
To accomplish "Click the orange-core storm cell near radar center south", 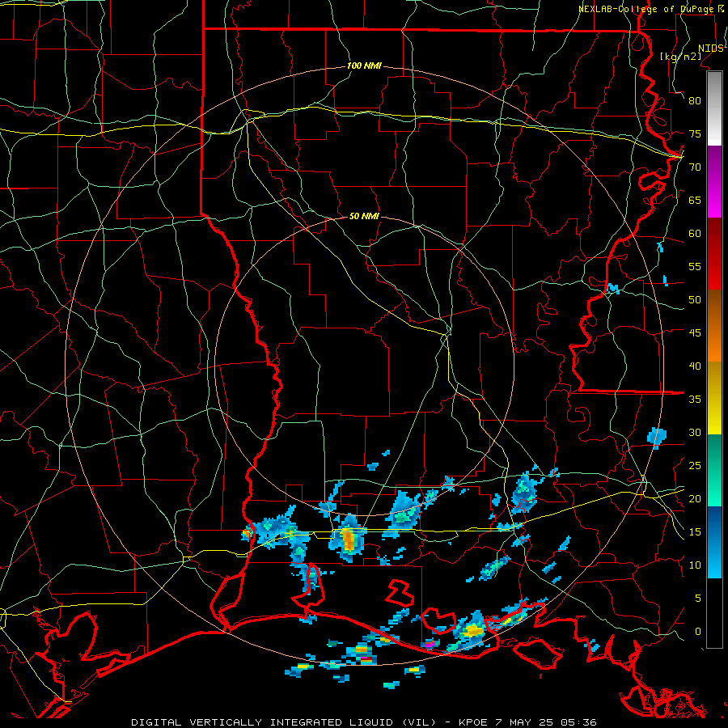I will pyautogui.click(x=349, y=539).
